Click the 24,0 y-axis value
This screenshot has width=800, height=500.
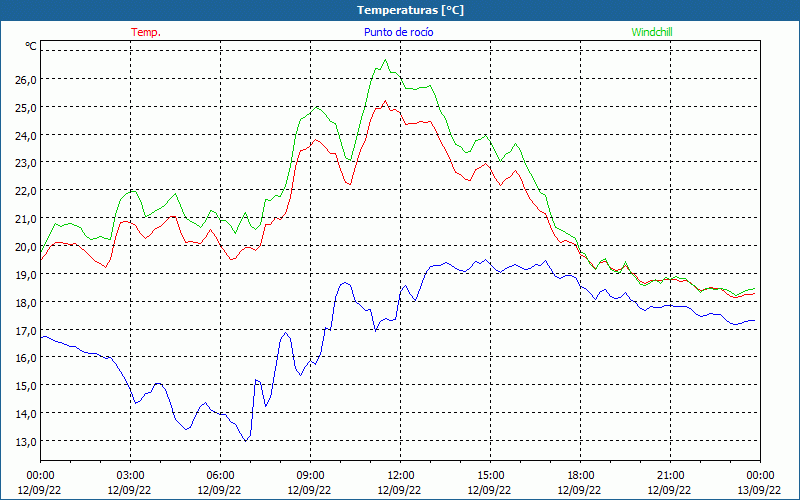click(27, 136)
